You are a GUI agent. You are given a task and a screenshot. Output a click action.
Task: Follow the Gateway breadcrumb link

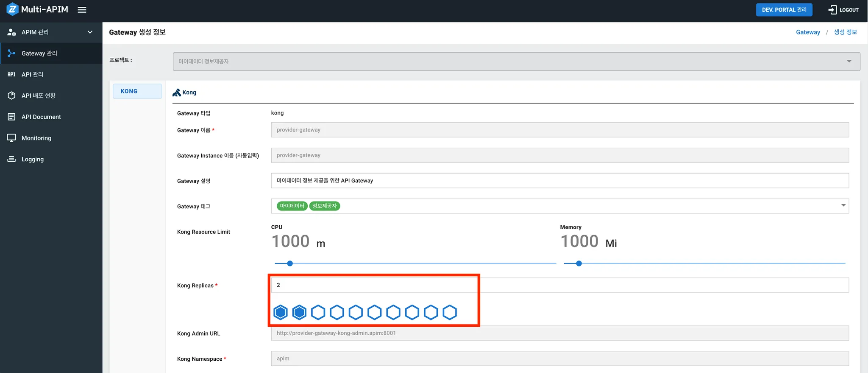pyautogui.click(x=808, y=32)
